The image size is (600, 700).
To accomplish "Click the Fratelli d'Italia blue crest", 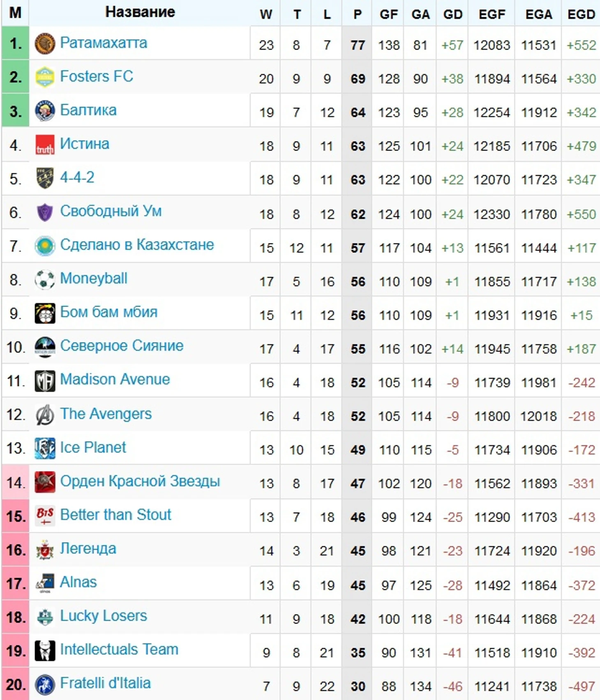I will [45, 684].
